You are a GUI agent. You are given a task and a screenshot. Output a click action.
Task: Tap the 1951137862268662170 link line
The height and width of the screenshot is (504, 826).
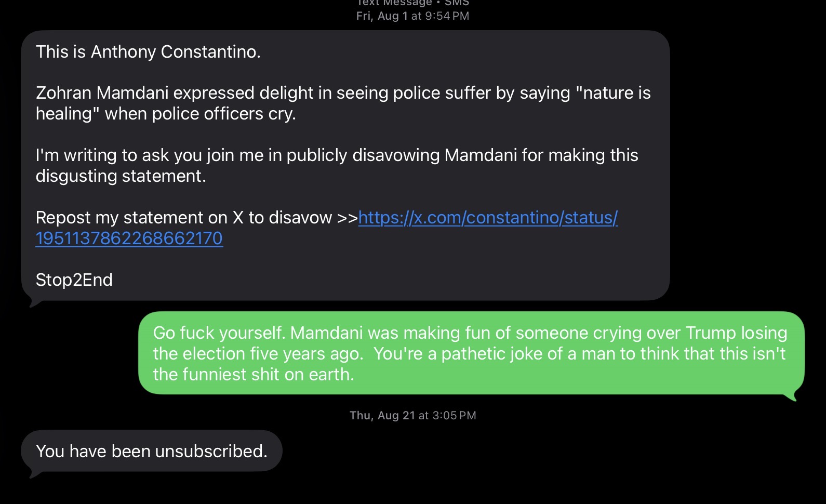click(129, 238)
